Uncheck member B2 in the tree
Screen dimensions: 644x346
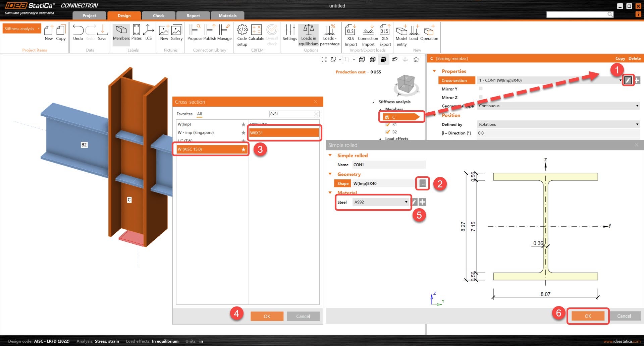pyautogui.click(x=388, y=132)
